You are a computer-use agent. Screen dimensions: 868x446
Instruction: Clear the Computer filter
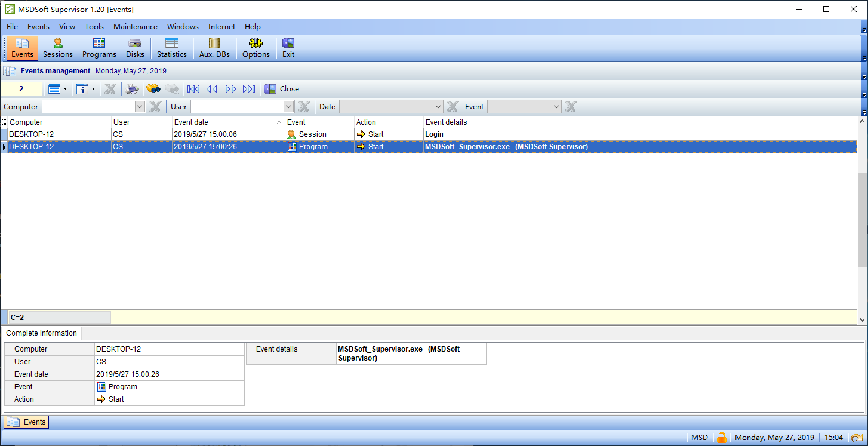[x=155, y=107]
